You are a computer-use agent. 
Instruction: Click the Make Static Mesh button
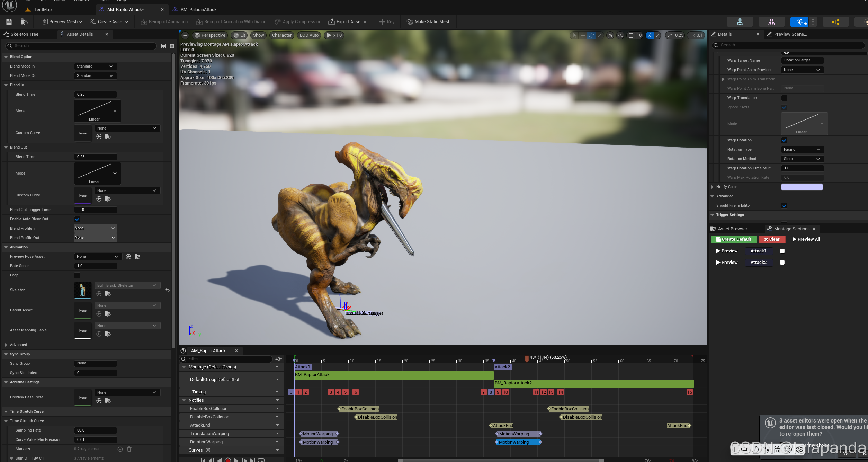(x=428, y=22)
